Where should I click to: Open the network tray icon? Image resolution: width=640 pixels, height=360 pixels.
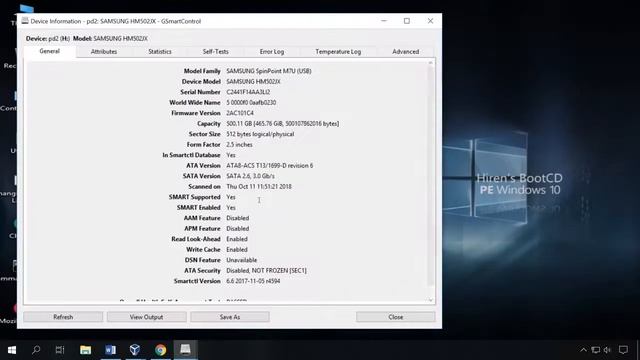pyautogui.click(x=596, y=350)
